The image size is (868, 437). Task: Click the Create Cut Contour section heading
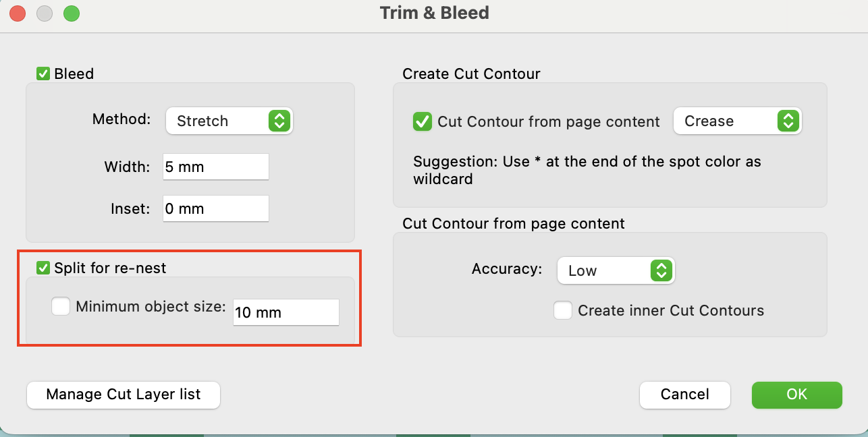tap(471, 74)
